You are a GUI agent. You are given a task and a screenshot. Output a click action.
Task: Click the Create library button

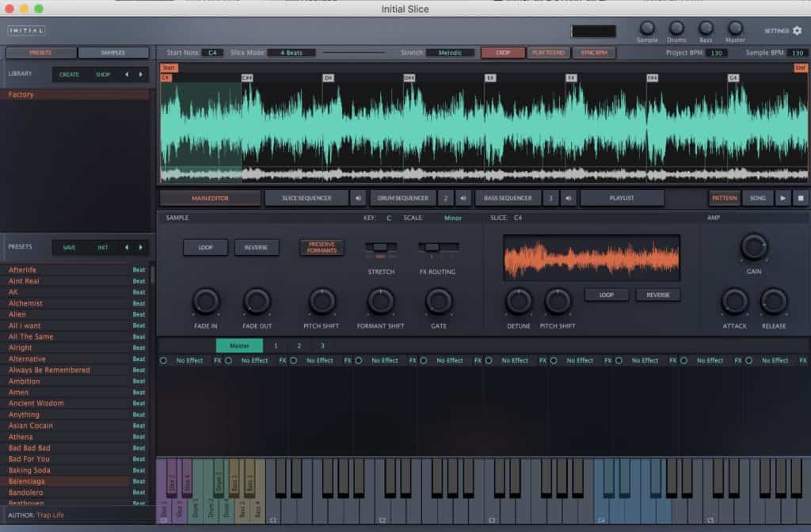[69, 74]
